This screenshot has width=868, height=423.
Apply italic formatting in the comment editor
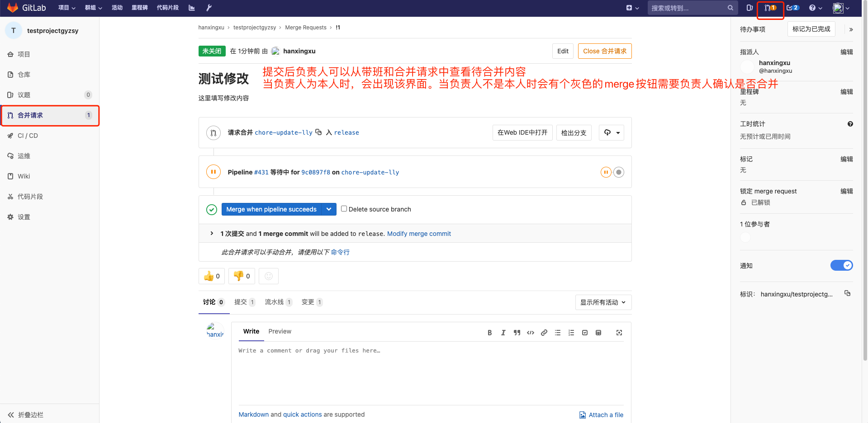pyautogui.click(x=503, y=333)
